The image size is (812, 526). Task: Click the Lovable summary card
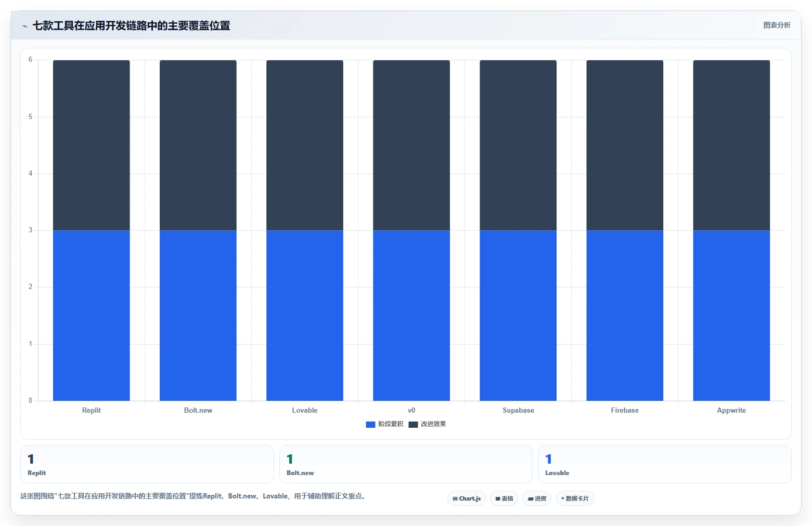pos(665,464)
